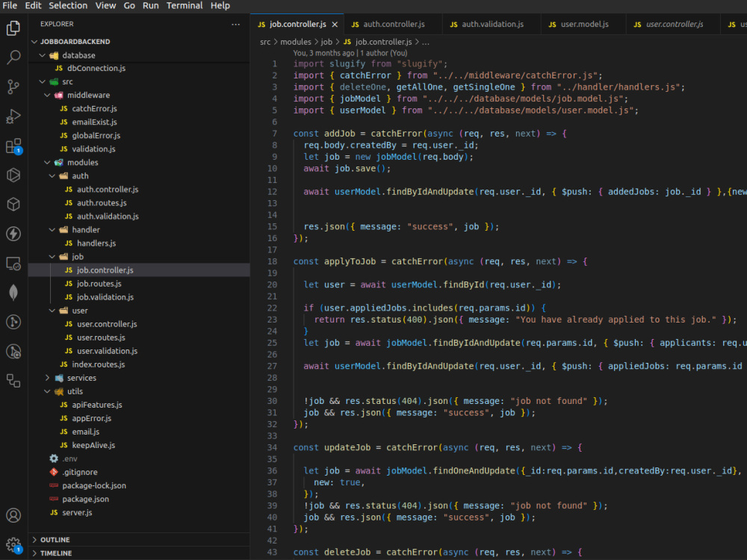Collapse the JOBBOARDBACKEND root folder
This screenshot has width=747, height=560.
coord(34,41)
